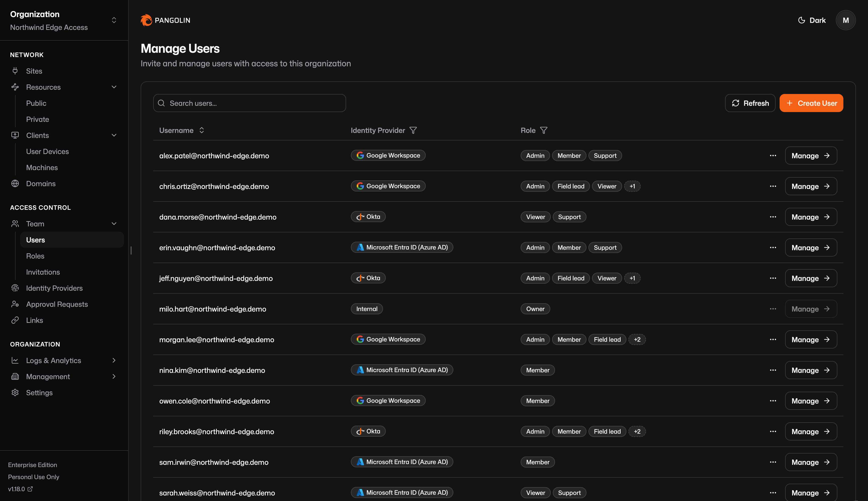This screenshot has height=501, width=868.
Task: Click dana.morse's Okta provider badge
Action: coord(368,217)
